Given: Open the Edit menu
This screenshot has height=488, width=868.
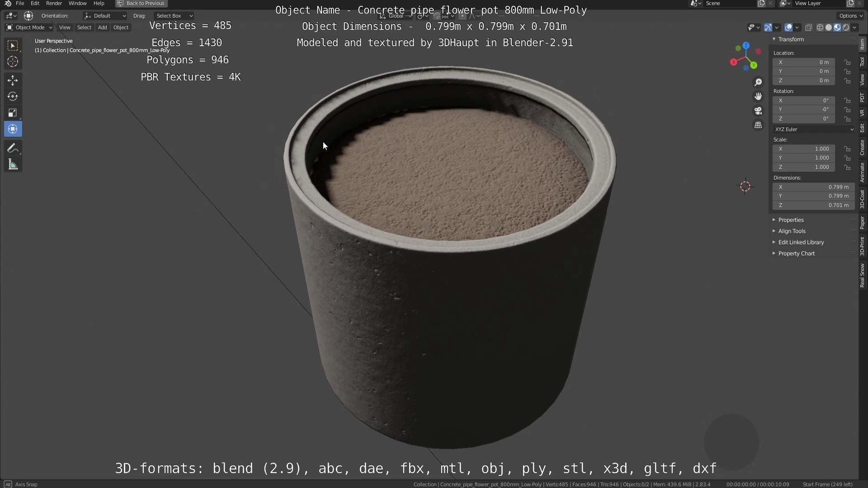Looking at the screenshot, I should point(35,3).
